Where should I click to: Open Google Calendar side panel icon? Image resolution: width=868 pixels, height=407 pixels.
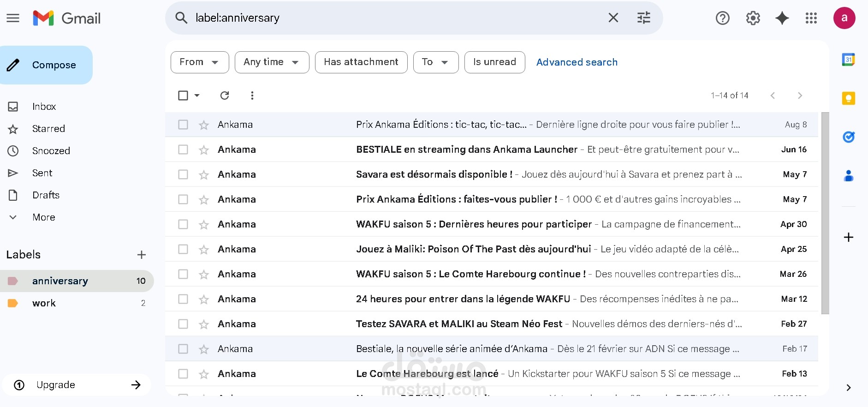coord(849,60)
